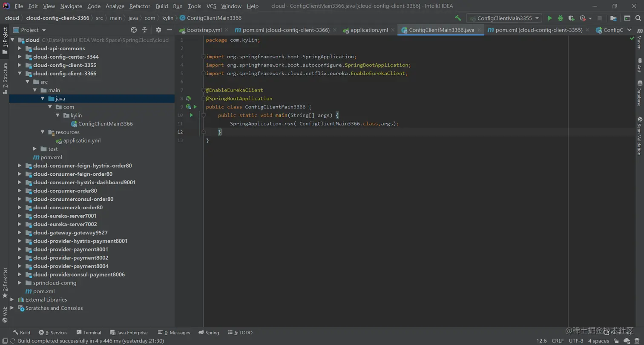
Task: Close the ConfigClientMain3366.java tab
Action: (480, 30)
